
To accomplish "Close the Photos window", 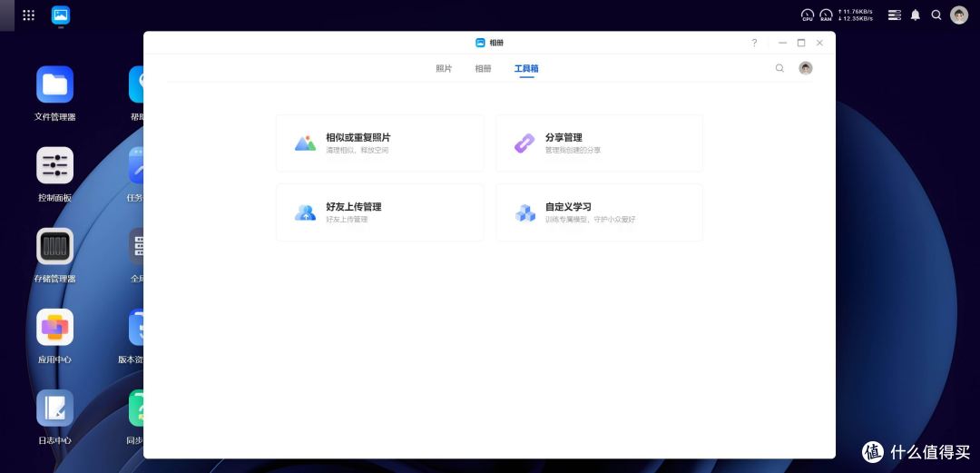I will (819, 44).
